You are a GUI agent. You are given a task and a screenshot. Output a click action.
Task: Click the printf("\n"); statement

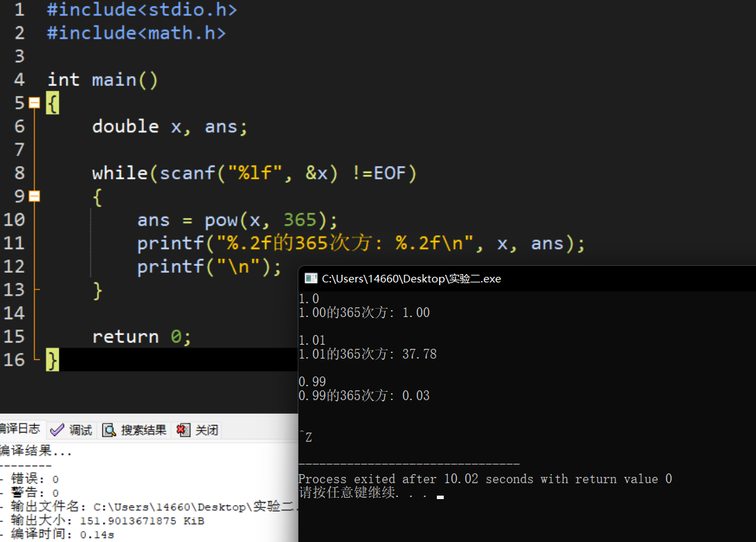209,267
